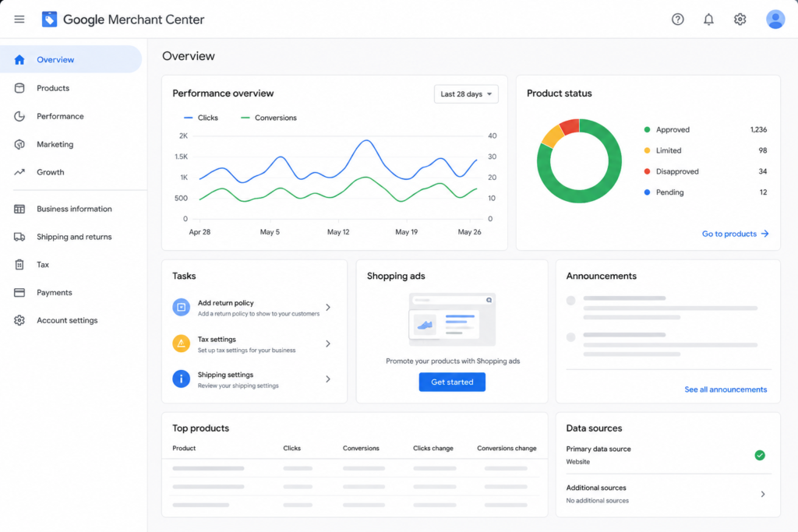798x532 pixels.
Task: Click the Overview home icon
Action: pyautogui.click(x=19, y=59)
